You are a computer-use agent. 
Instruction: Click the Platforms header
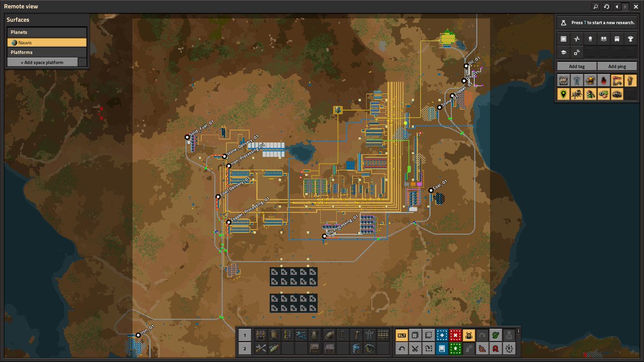[47, 52]
